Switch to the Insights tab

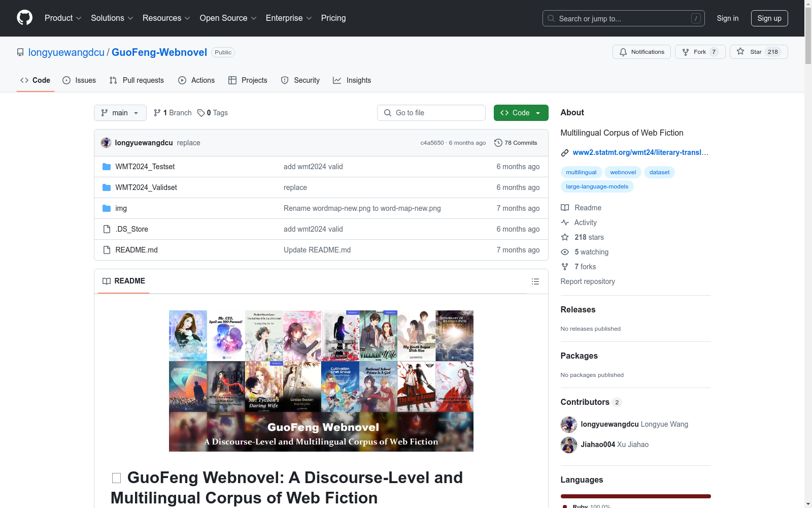[x=352, y=80]
